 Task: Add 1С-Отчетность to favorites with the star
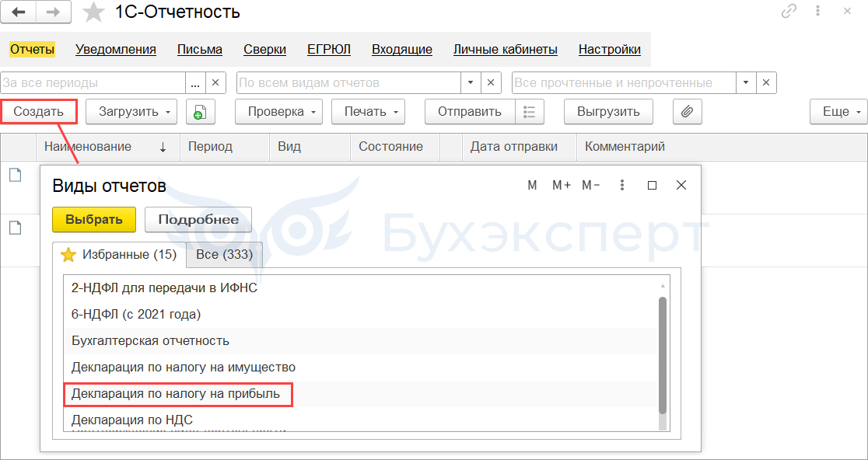pos(93,12)
